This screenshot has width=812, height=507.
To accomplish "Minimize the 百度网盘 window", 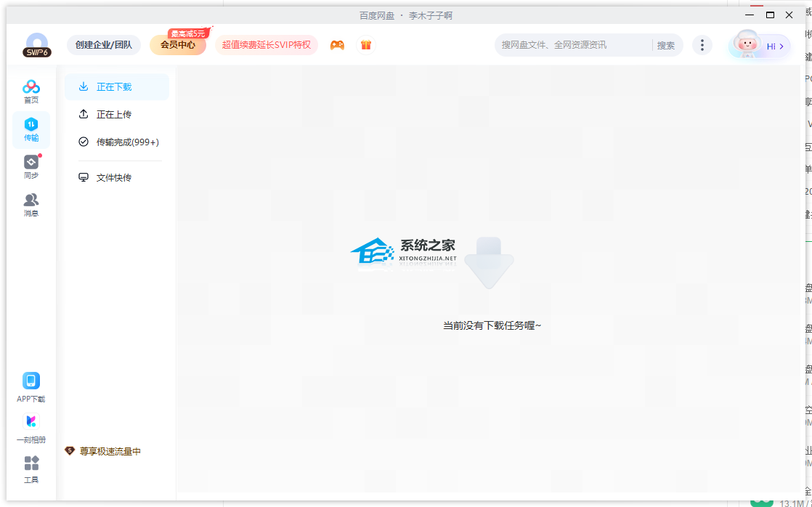I will pyautogui.click(x=750, y=15).
